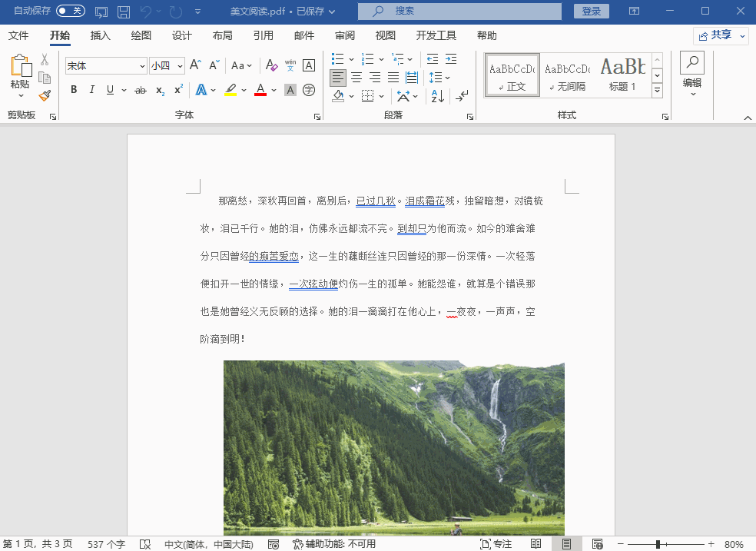Click the Copy icon in clipboard group
Screen dimensions: 756x551
click(x=45, y=78)
